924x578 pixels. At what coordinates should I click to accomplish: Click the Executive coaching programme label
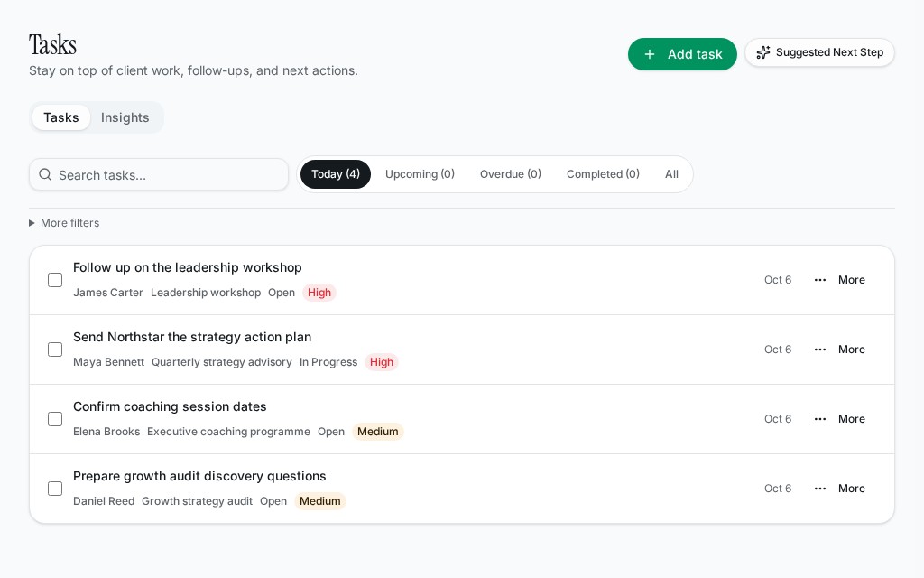[x=228, y=432]
